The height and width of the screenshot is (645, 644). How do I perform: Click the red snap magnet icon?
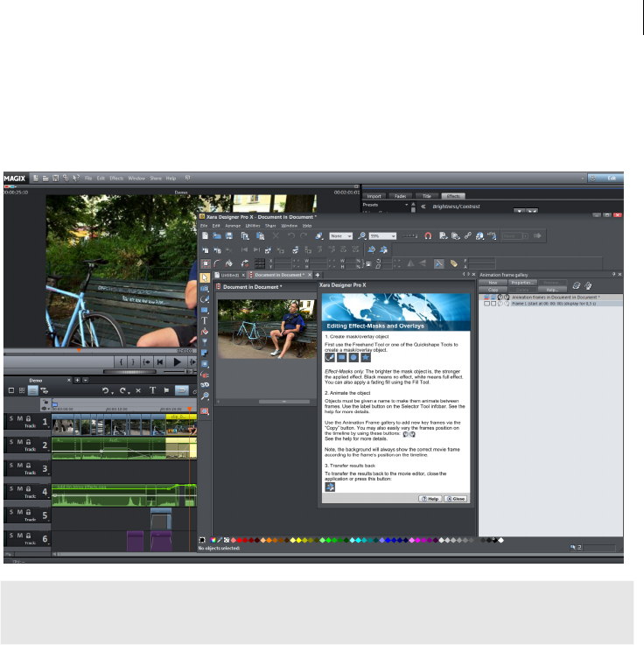point(428,235)
